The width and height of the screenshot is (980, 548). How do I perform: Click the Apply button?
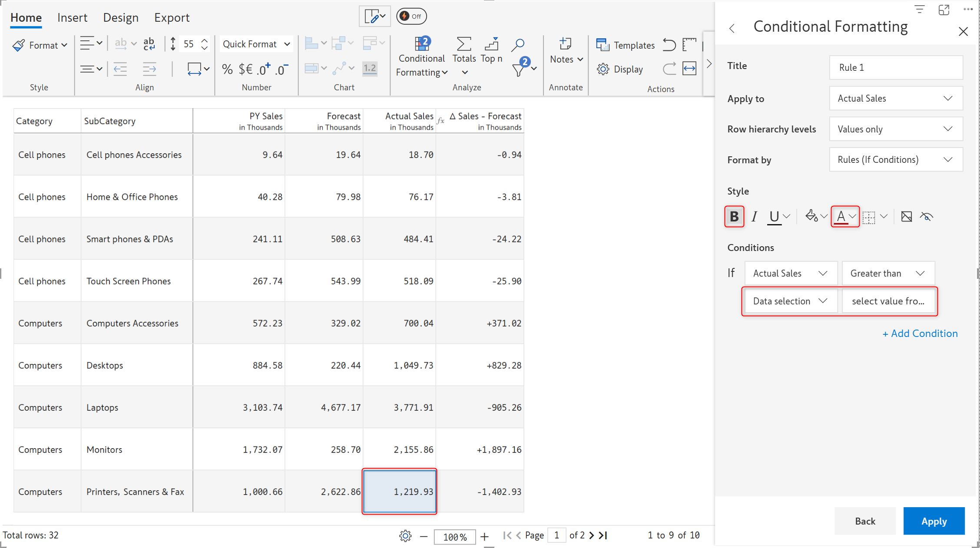pyautogui.click(x=934, y=521)
